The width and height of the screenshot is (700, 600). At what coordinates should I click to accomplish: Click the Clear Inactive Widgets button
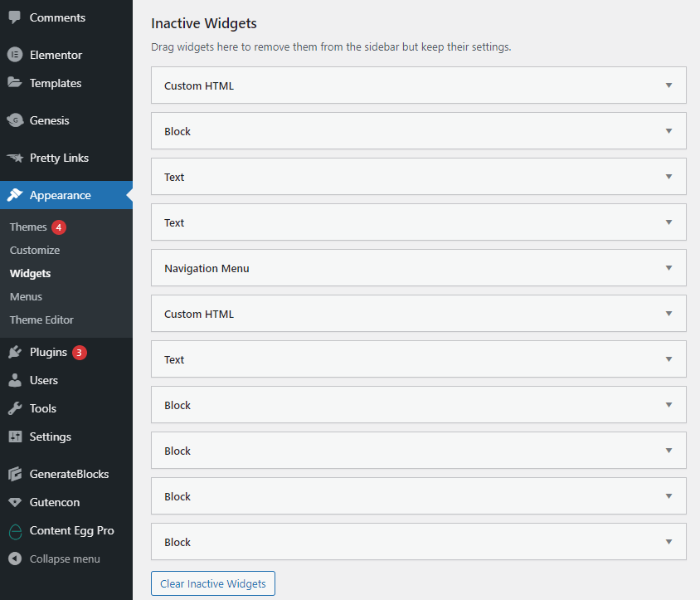(212, 583)
